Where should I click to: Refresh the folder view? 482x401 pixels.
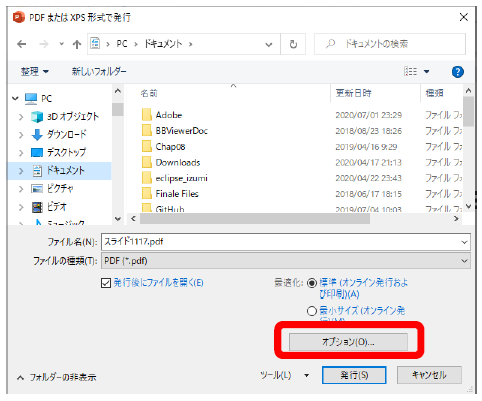[x=293, y=44]
